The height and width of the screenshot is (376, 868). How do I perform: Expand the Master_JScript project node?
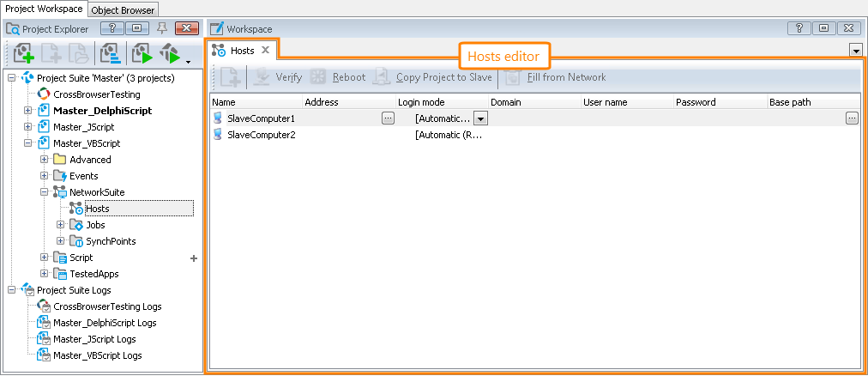point(27,127)
